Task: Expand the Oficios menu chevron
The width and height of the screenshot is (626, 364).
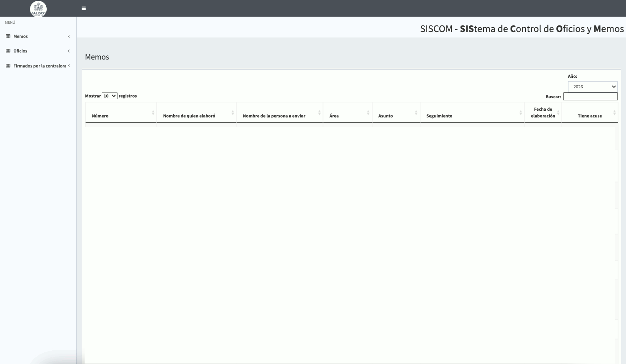Action: point(69,51)
